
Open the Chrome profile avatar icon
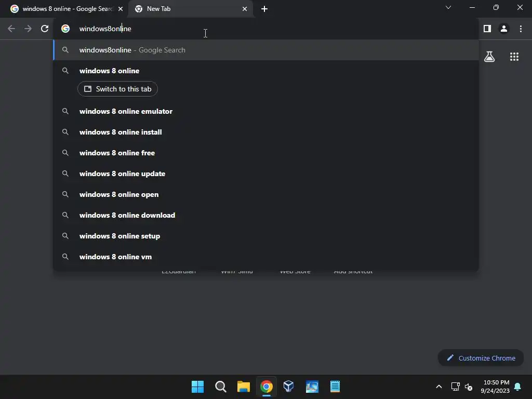(504, 29)
